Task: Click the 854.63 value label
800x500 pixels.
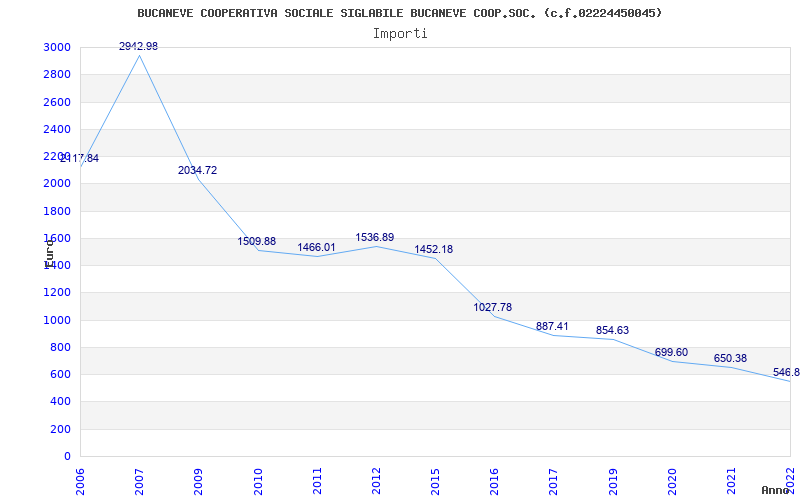Action: click(x=612, y=331)
